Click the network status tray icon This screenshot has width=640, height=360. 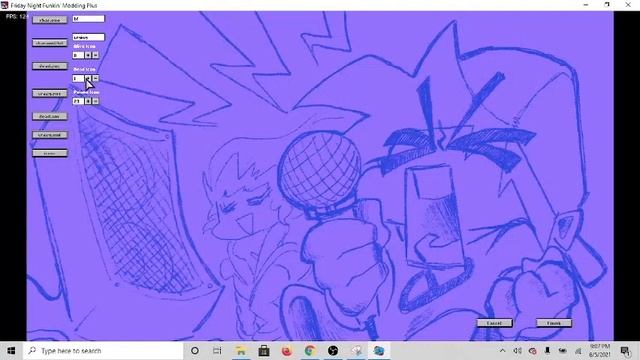tap(578, 351)
